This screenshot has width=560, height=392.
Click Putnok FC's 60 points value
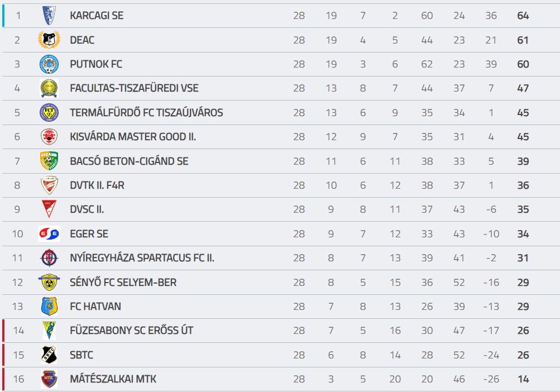pos(523,64)
